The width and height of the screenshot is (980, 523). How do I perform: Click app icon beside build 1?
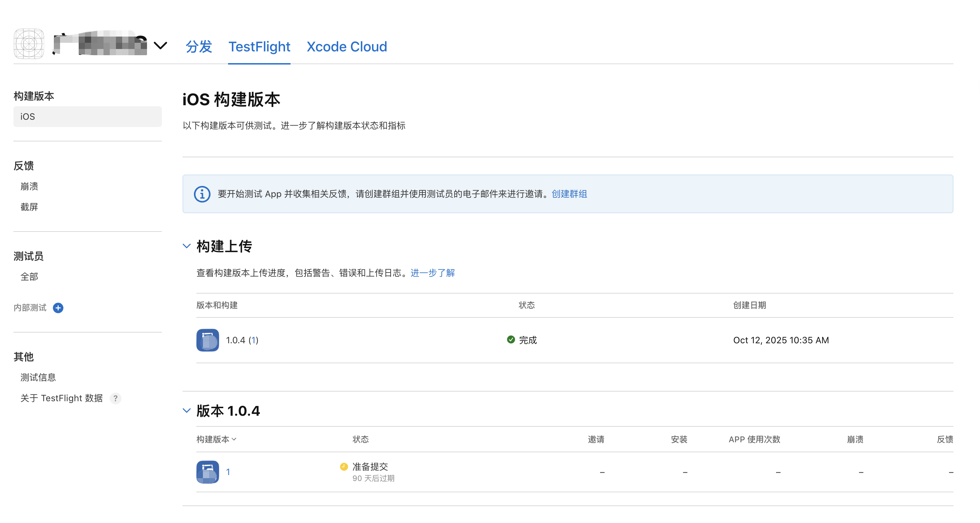[x=208, y=472]
